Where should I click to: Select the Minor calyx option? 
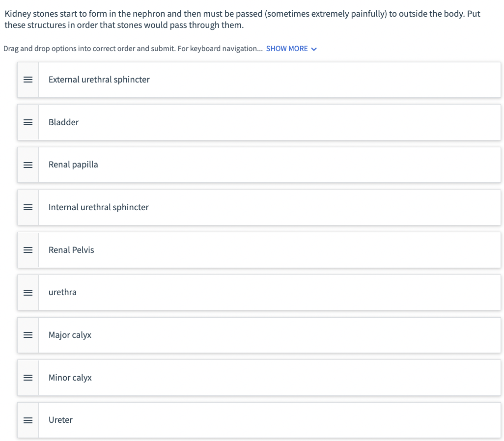(x=259, y=378)
